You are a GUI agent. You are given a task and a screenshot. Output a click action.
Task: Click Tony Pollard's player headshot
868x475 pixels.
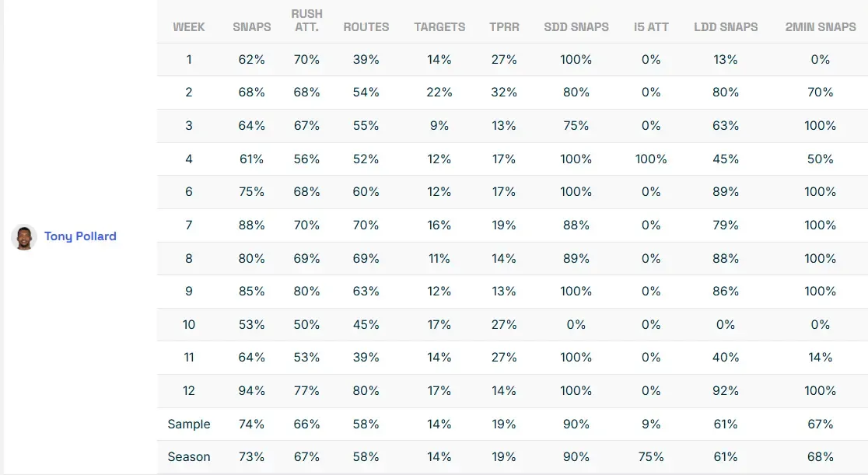coord(24,236)
